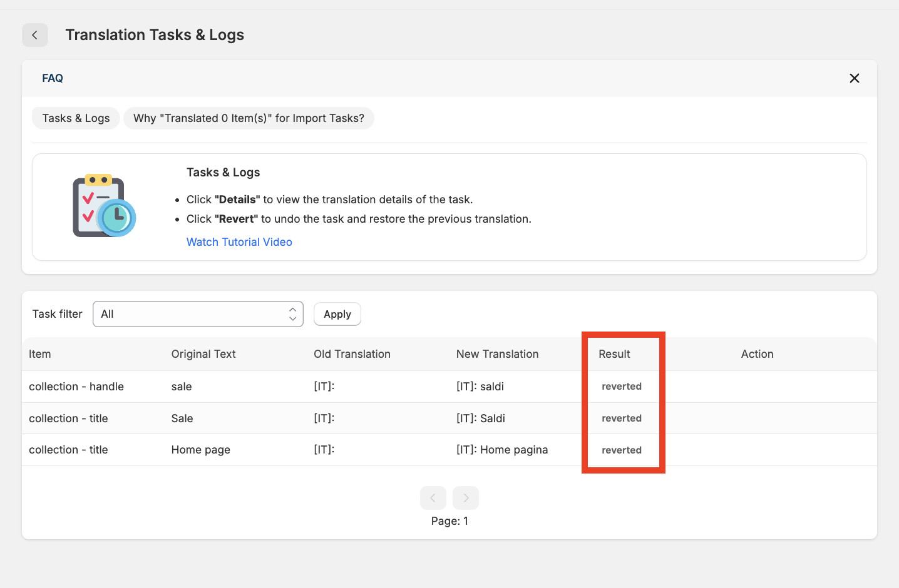Go to next page of results

click(466, 498)
